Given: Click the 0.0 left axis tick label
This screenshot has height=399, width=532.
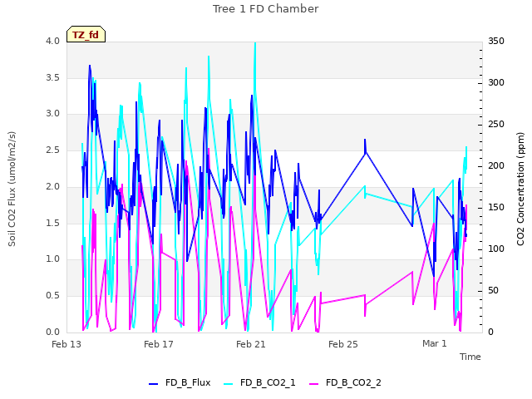Looking at the screenshot, I should pyautogui.click(x=52, y=332).
